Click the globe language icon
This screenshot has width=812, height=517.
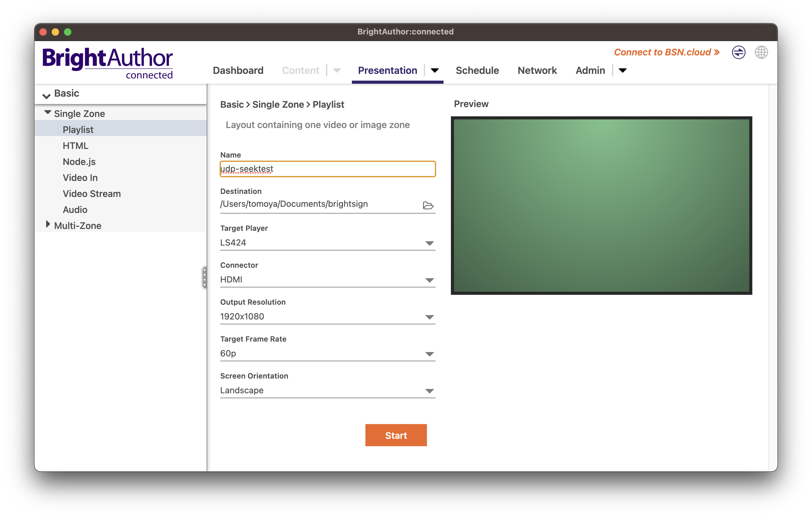[x=761, y=52]
